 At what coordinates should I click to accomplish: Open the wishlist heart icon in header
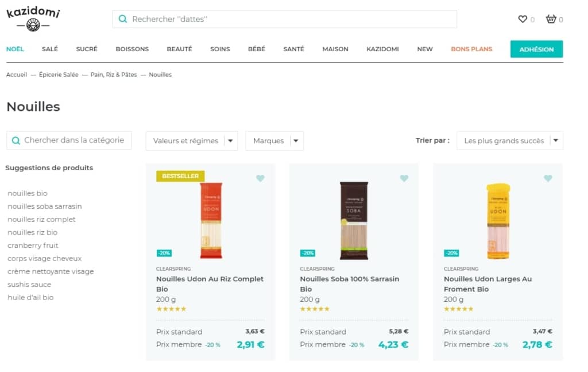[x=523, y=19]
